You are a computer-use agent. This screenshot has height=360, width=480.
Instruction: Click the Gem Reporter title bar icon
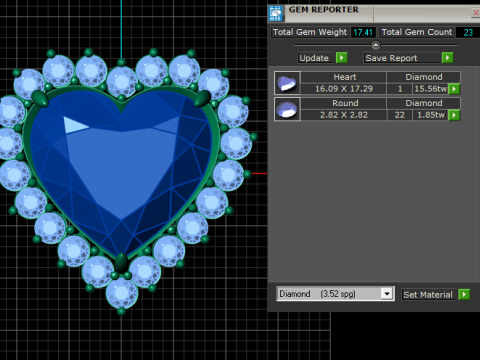(x=275, y=13)
